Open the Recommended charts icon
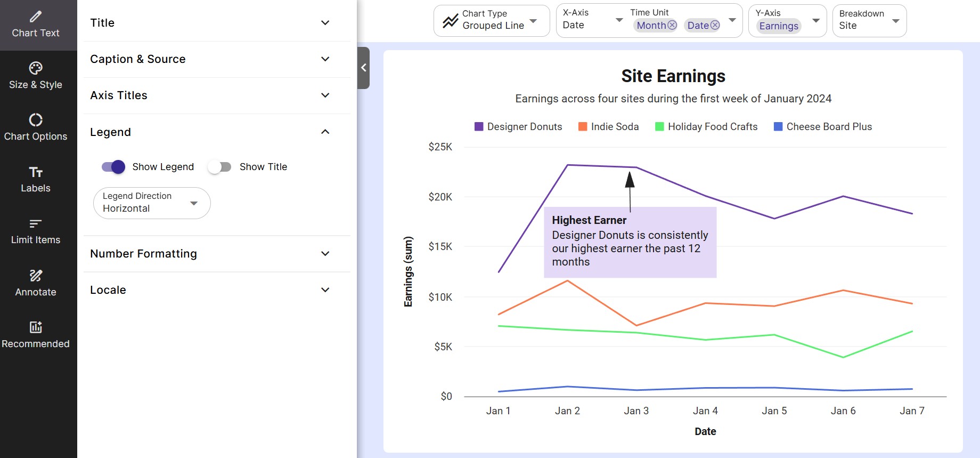This screenshot has width=980, height=458. coord(36,327)
